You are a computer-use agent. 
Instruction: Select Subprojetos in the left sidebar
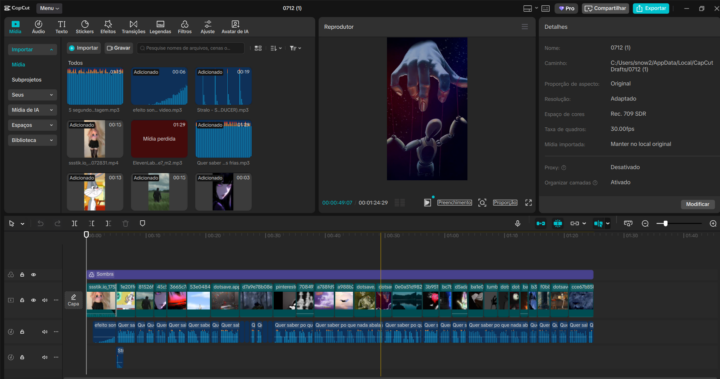[x=27, y=79]
